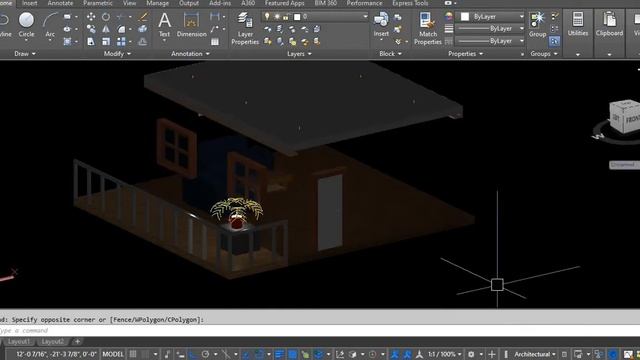640x360 pixels.
Task: Toggle lineweight display in status bar
Action: point(279,354)
